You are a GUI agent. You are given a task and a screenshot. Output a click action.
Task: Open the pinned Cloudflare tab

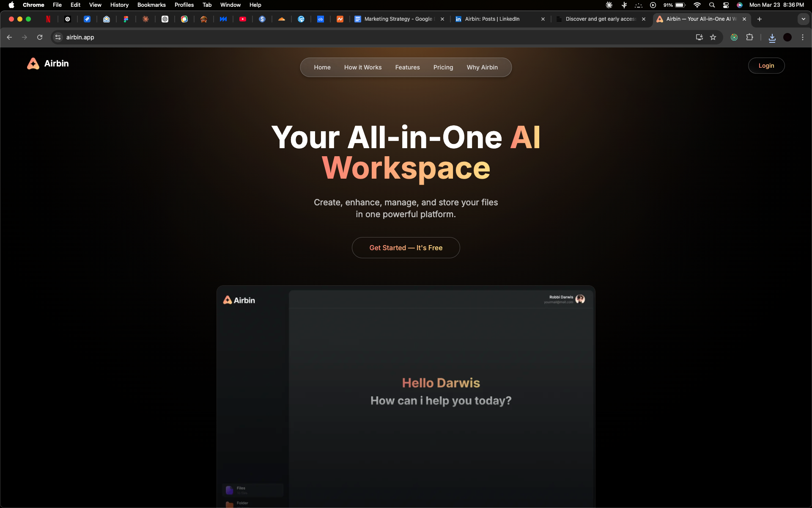282,19
